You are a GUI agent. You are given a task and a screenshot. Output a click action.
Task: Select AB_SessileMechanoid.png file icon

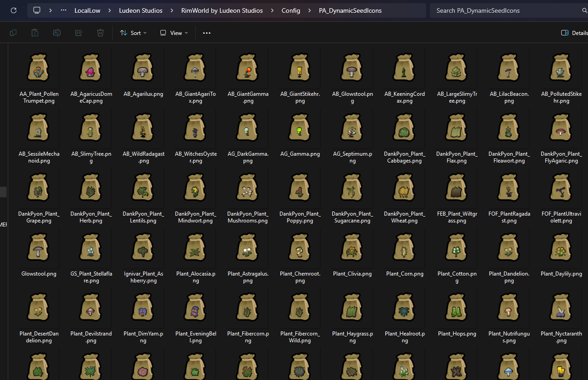39,128
